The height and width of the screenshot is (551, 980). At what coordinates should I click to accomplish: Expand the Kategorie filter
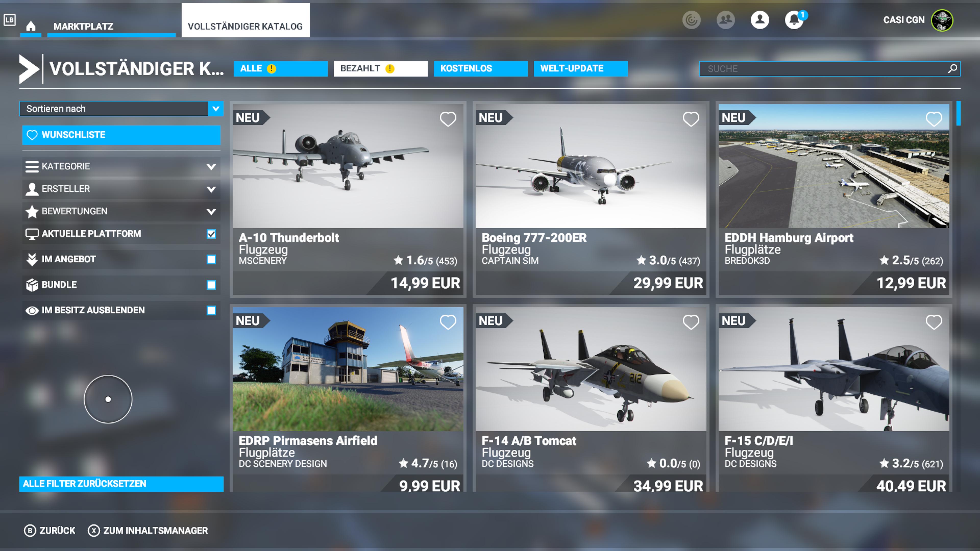pos(121,167)
